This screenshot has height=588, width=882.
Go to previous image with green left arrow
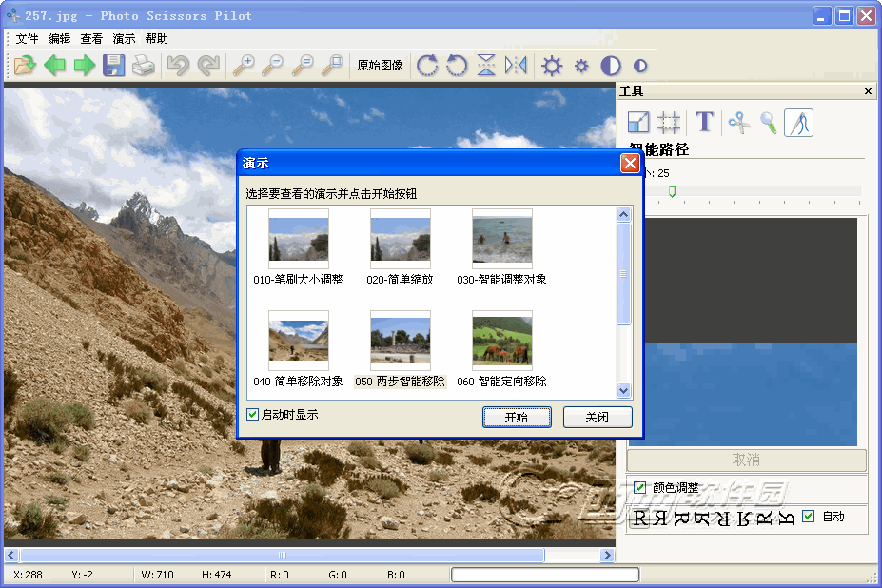tap(54, 66)
